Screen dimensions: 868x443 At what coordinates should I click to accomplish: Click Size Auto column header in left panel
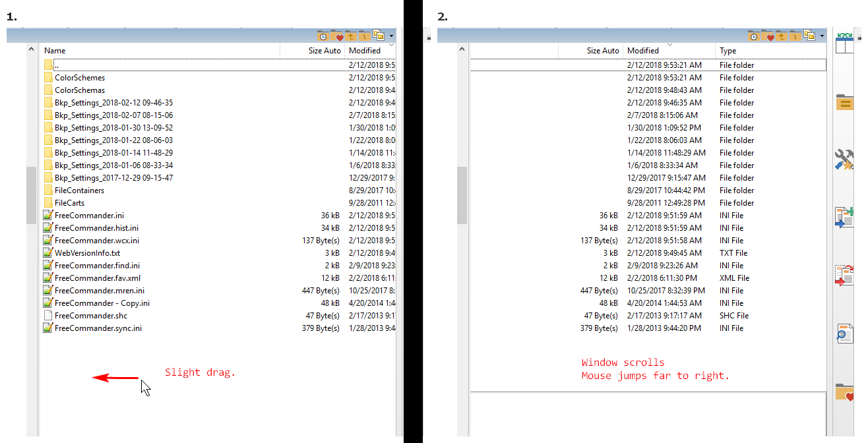pos(324,51)
